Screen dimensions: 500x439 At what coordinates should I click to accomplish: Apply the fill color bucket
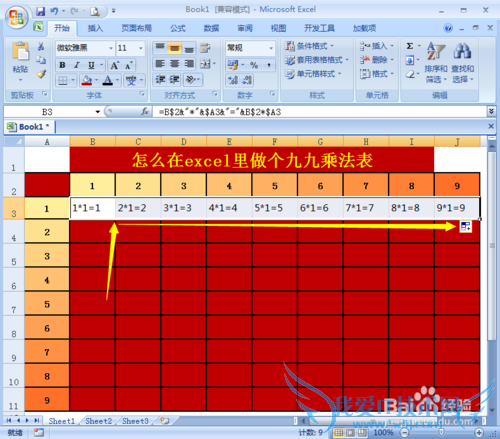[87, 80]
